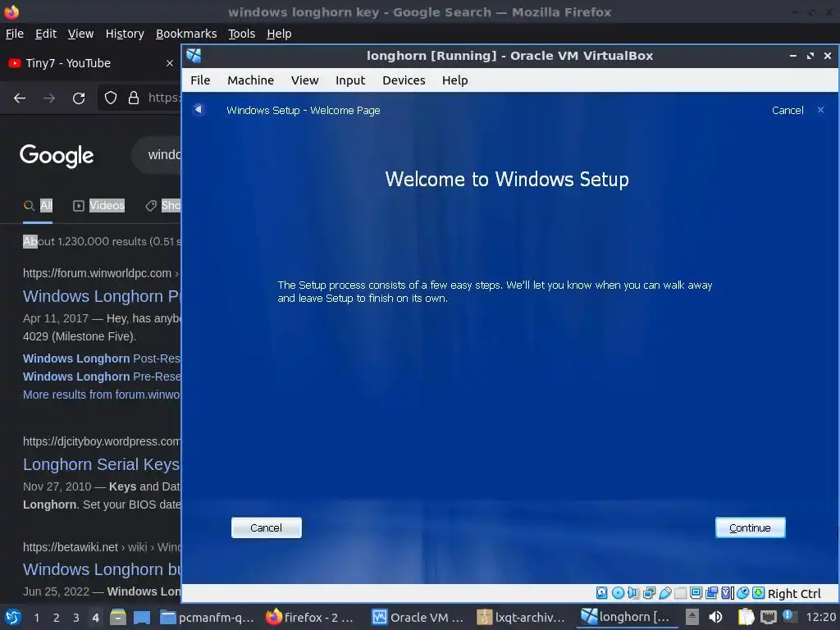The image size is (840, 630).
Task: Open the VirtualBox File menu
Action: (x=200, y=80)
